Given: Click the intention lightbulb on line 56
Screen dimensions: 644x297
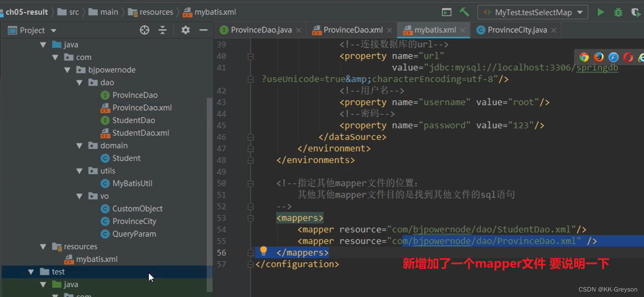Looking at the screenshot, I should pos(263,251).
